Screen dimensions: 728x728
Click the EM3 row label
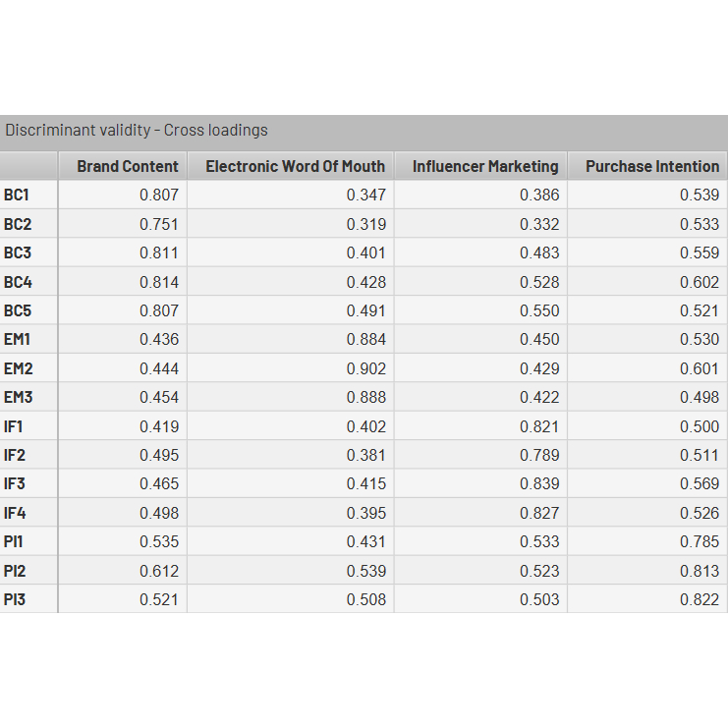tap(18, 398)
